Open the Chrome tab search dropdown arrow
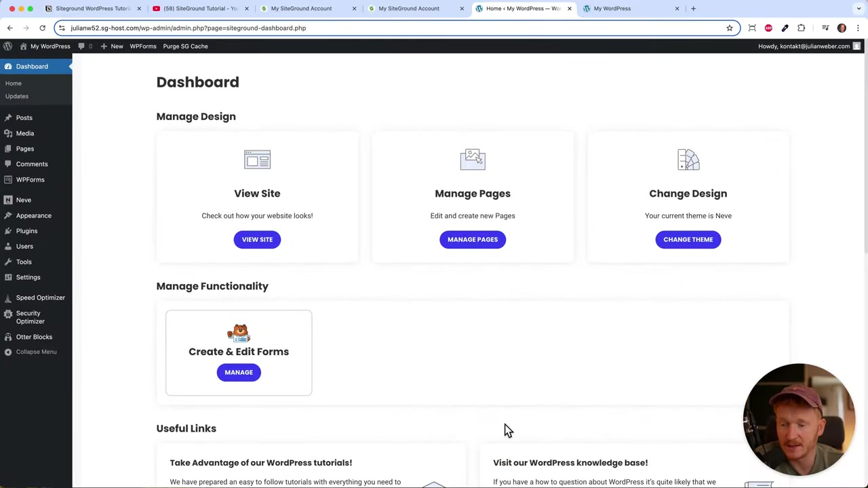 click(859, 9)
